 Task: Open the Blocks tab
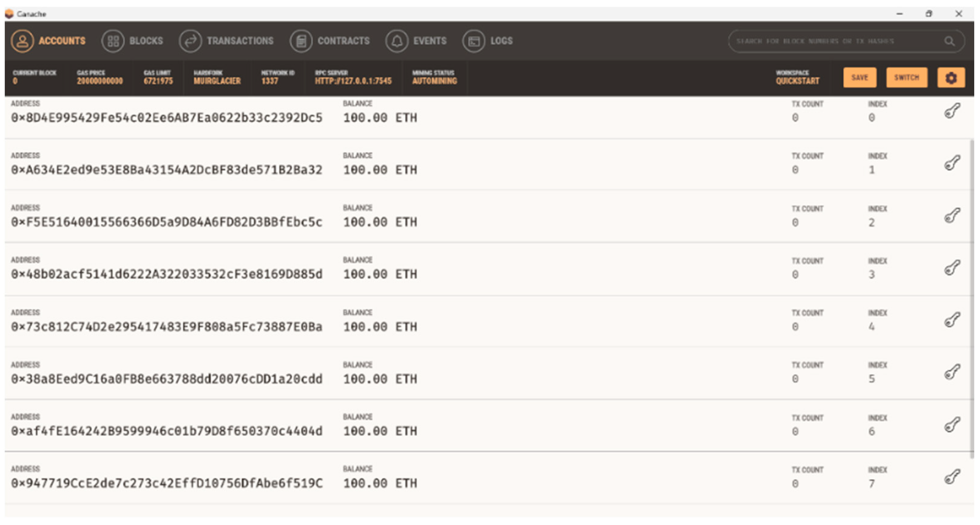132,41
